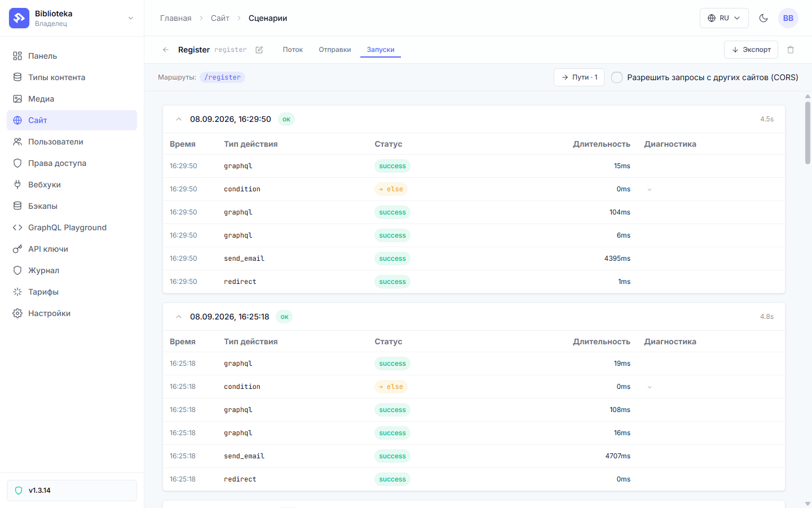Select the Запуски tab

[381, 50]
